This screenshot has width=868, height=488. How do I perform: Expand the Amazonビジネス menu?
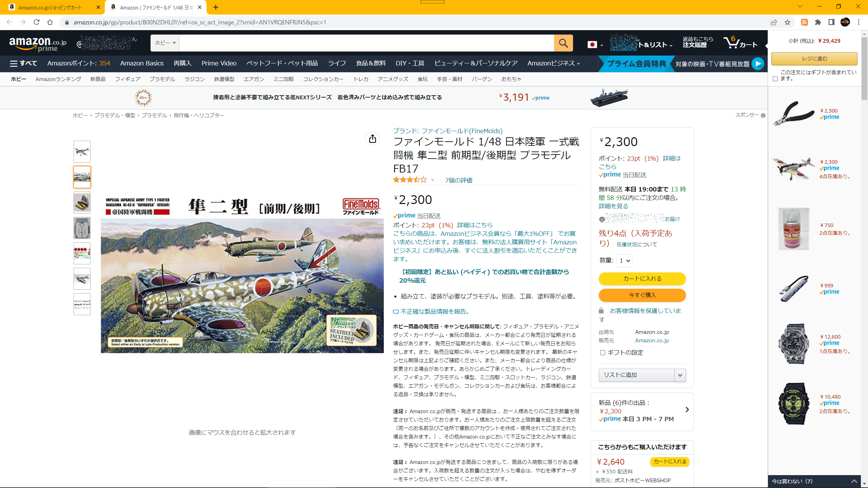coord(553,63)
